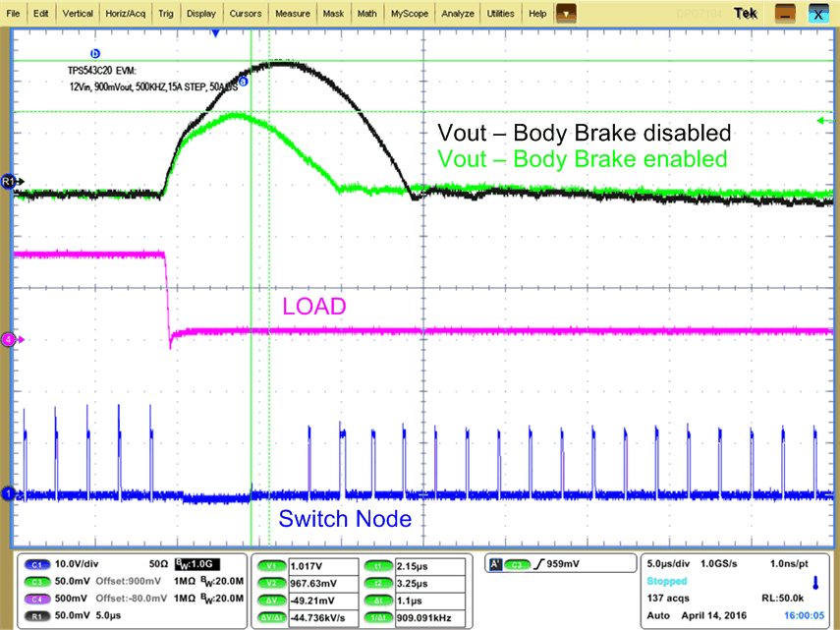
Task: Click the RL:50.0k record length readout
Action: coord(783,598)
